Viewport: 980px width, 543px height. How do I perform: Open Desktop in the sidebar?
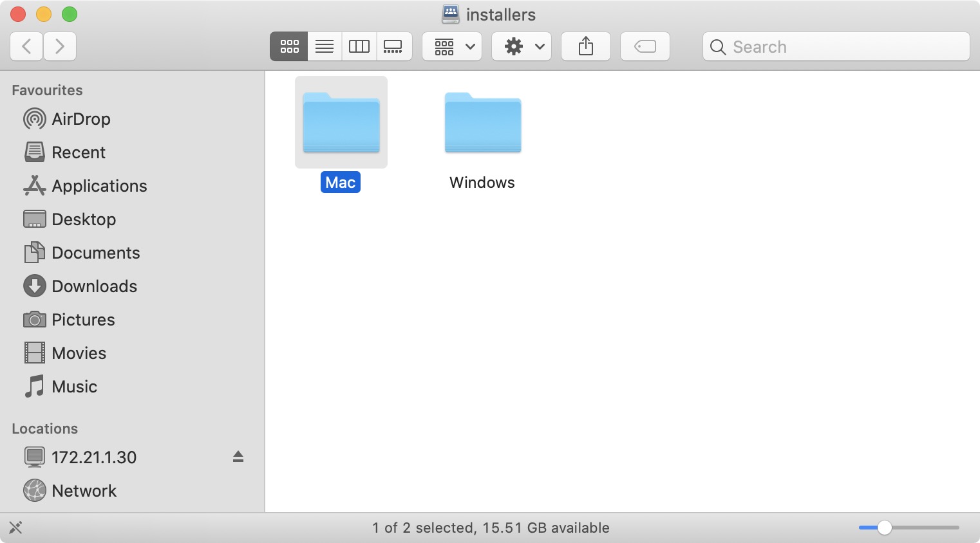click(132, 219)
